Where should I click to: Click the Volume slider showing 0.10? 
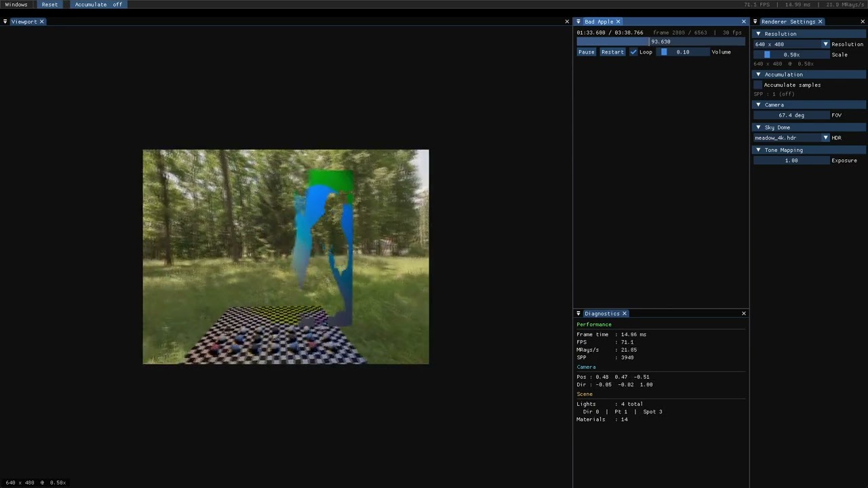(682, 52)
